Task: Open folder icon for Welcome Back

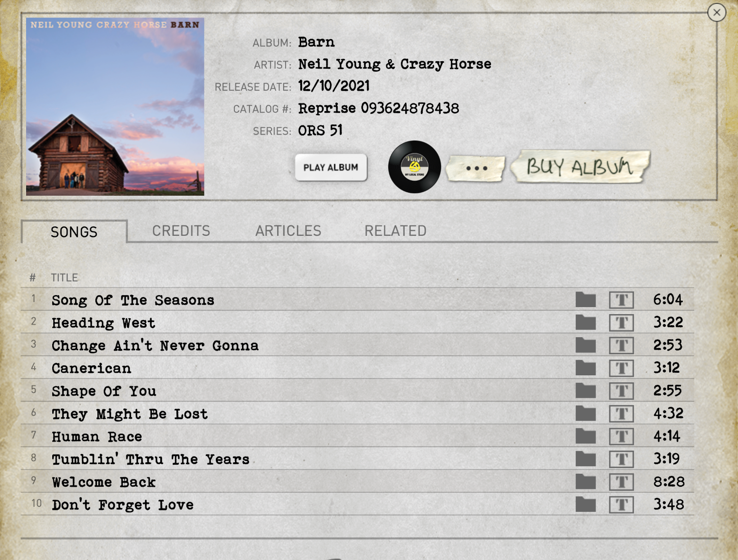Action: tap(585, 482)
